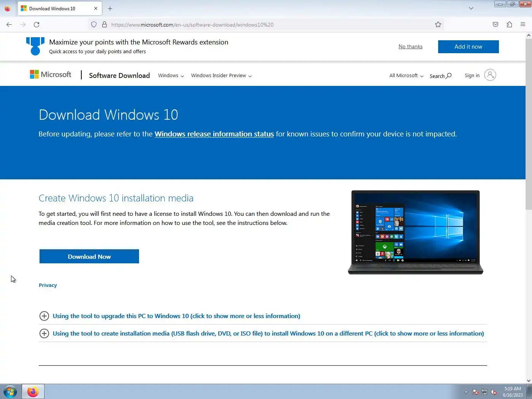
Task: Click the page scrollbar up arrow
Action: pyautogui.click(x=529, y=35)
